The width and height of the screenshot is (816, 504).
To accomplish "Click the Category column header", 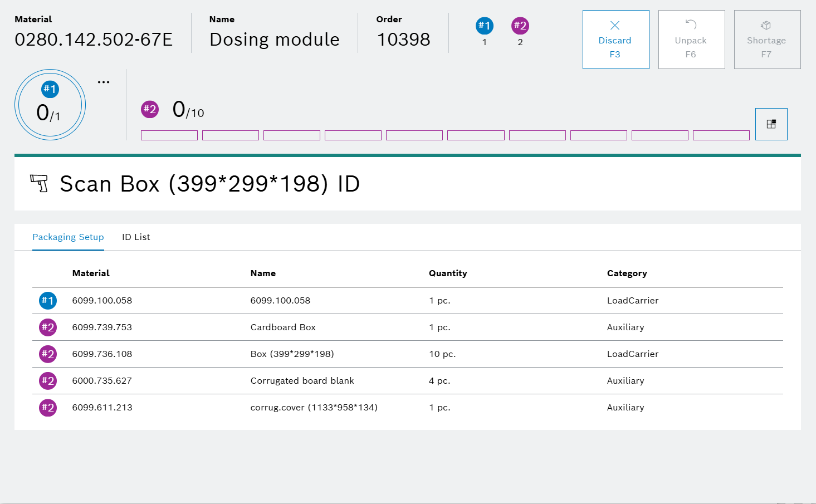I will pos(627,273).
